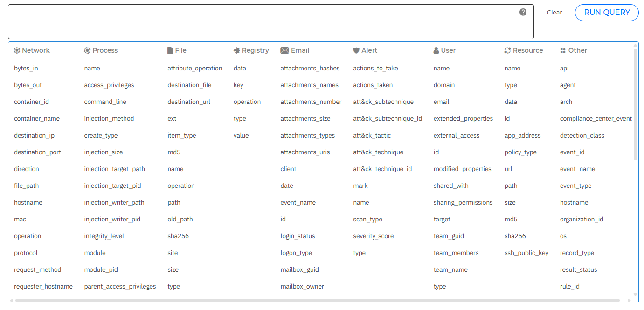Clear the query using the Clear button
644x310 pixels.
pos(554,12)
